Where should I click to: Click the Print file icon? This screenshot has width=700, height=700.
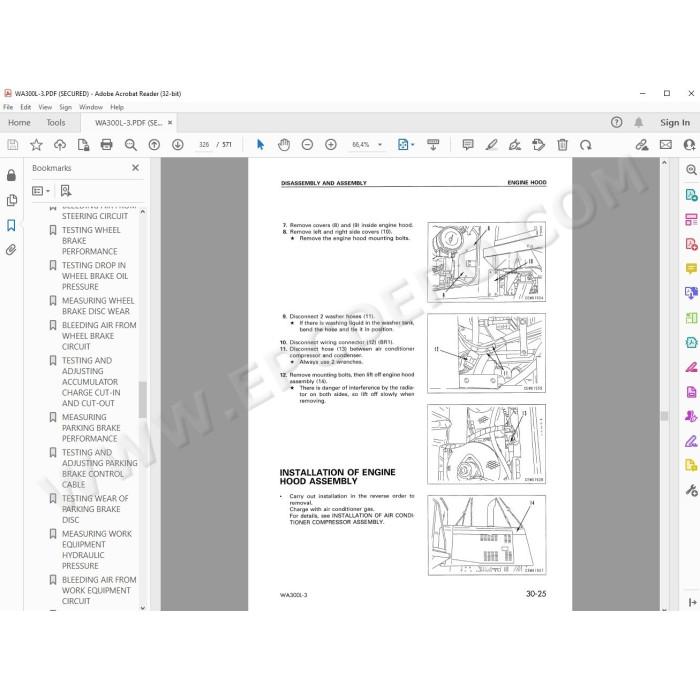pyautogui.click(x=107, y=145)
